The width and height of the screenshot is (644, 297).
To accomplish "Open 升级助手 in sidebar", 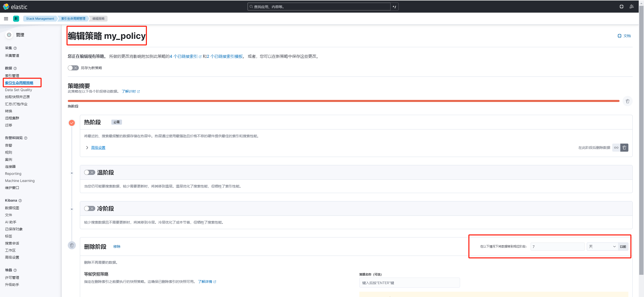I will (x=12, y=285).
